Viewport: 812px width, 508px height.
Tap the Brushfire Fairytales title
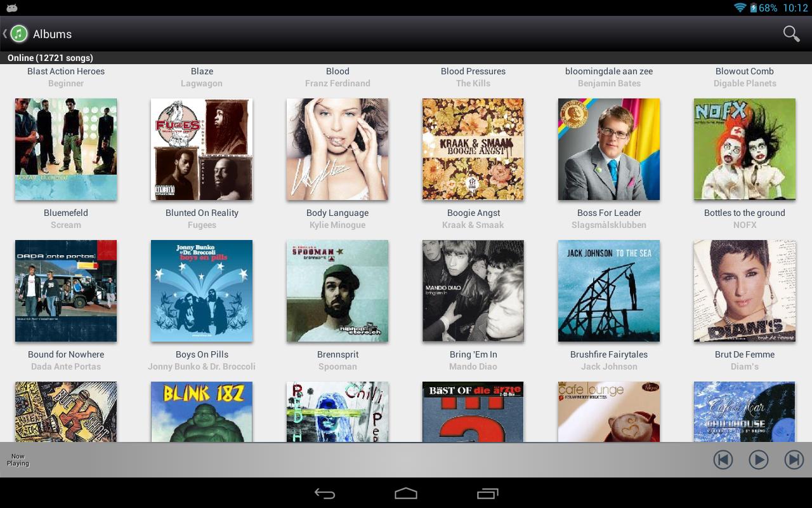[609, 354]
